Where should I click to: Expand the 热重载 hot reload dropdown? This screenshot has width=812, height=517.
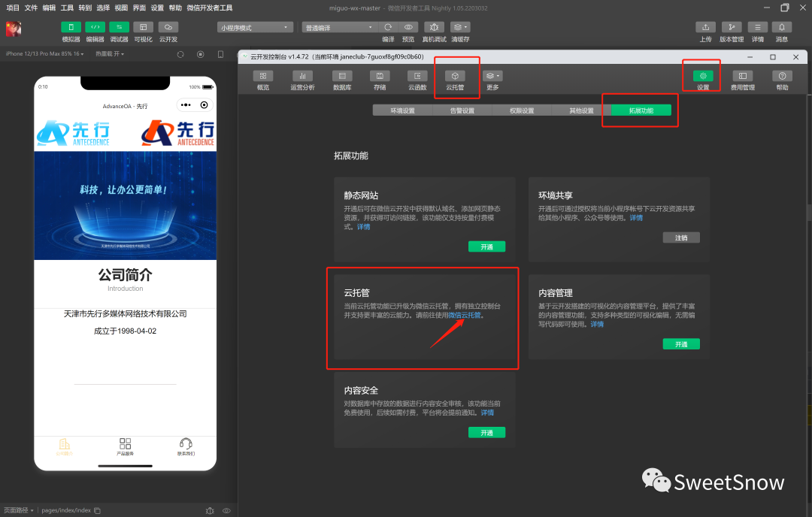tap(110, 54)
